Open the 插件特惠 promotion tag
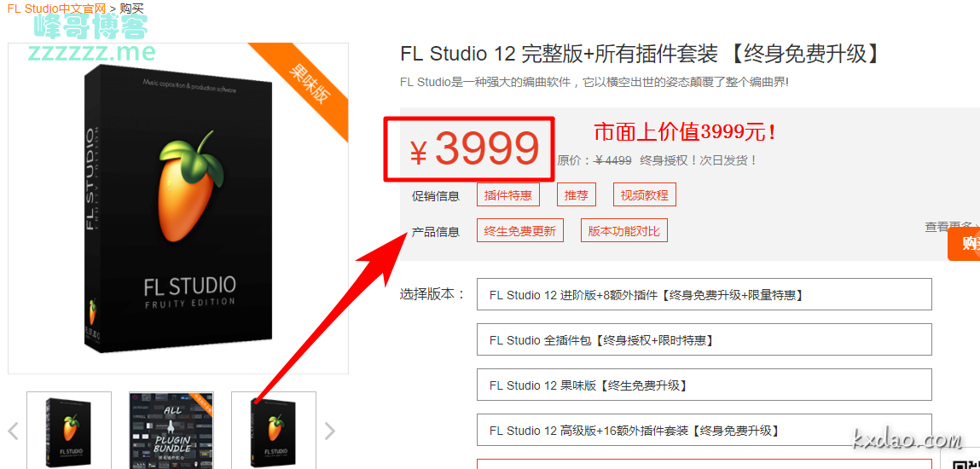Viewport: 980px width, 469px height. pos(508,194)
